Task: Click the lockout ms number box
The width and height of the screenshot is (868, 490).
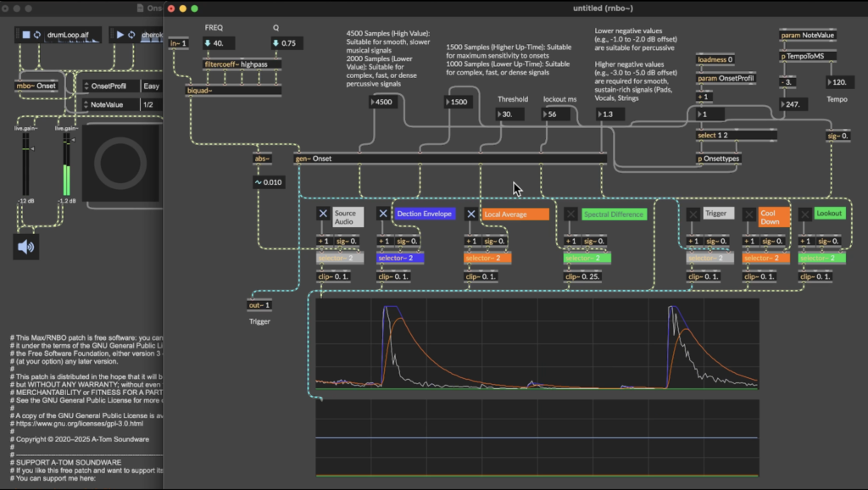Action: click(556, 114)
